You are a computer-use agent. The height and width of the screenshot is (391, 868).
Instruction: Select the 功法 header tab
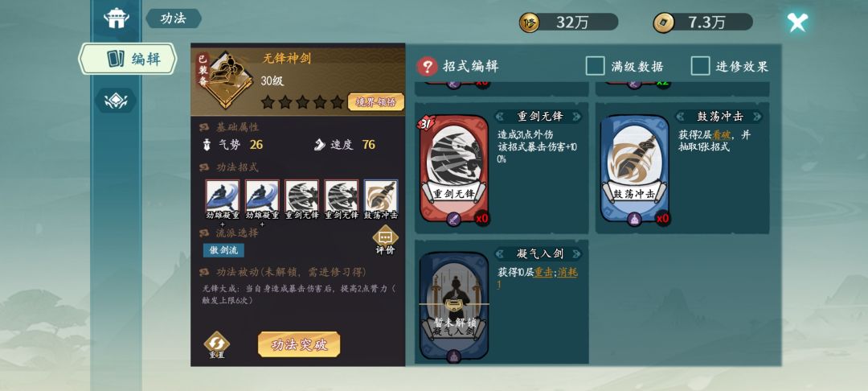[174, 19]
